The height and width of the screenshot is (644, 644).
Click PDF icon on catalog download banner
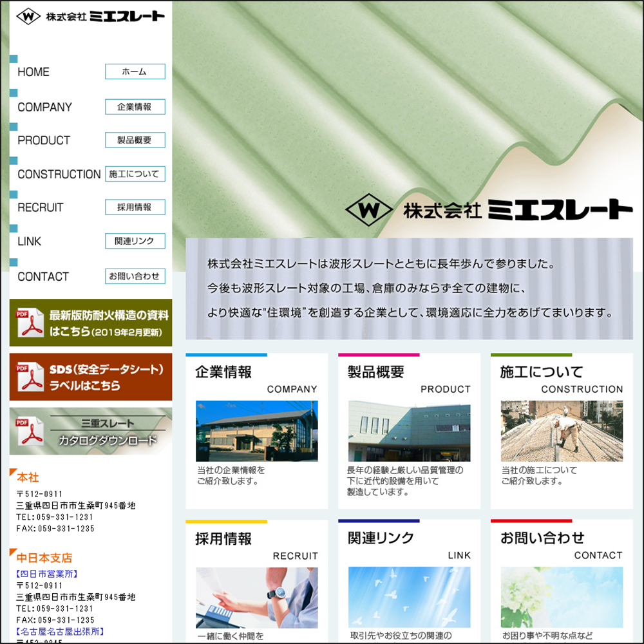30,431
